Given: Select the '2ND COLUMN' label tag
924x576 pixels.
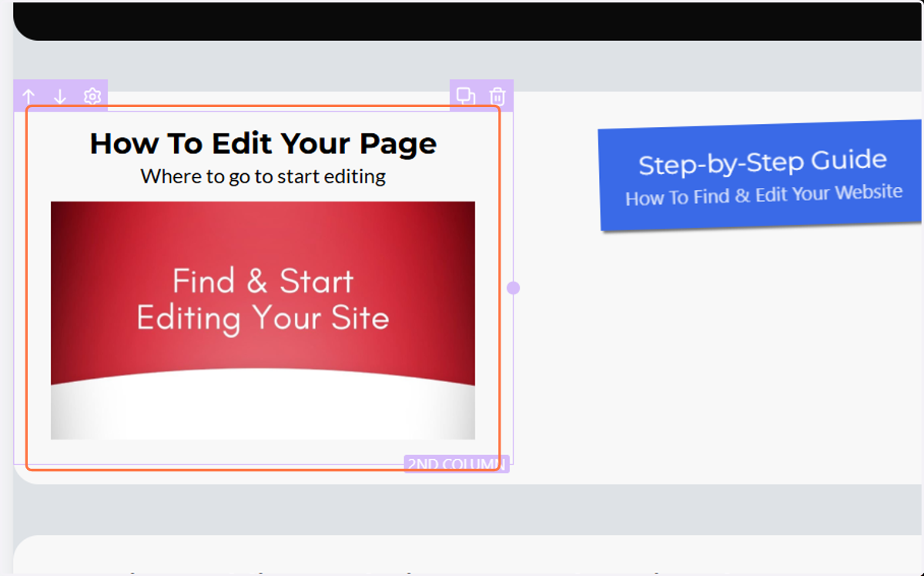Looking at the screenshot, I should coord(456,464).
